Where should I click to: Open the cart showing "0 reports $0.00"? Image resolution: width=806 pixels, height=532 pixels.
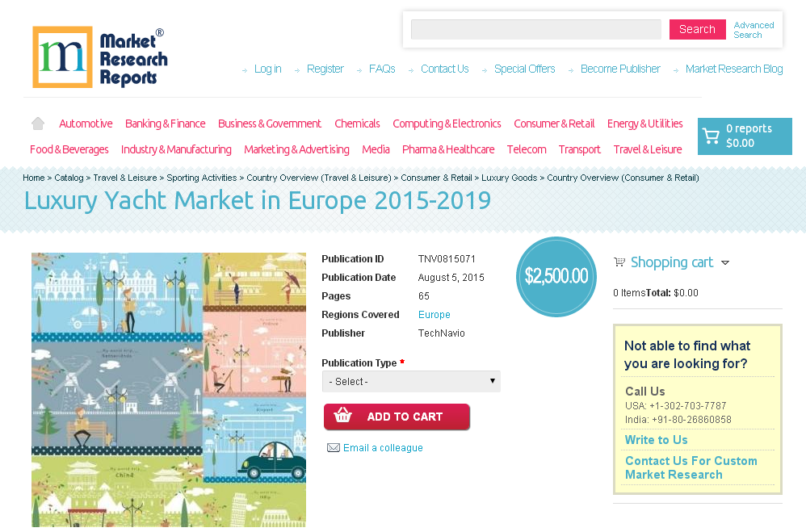[x=743, y=136]
